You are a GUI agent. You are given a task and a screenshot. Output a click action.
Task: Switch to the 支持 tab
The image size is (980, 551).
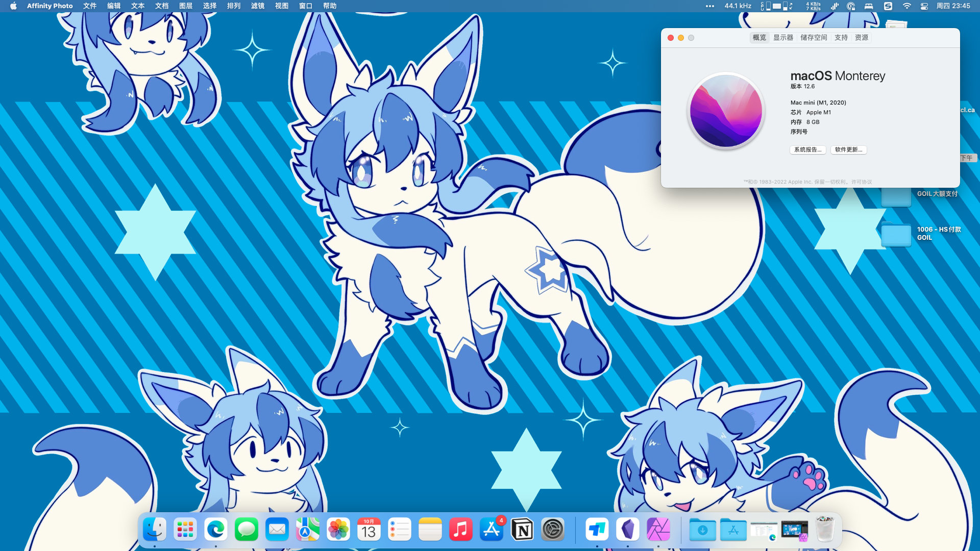click(x=841, y=38)
